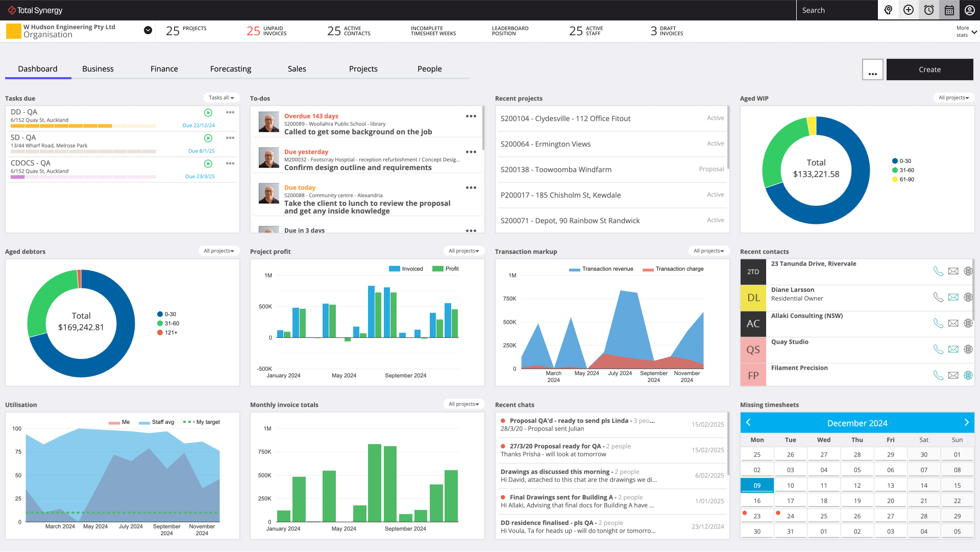Image resolution: width=980 pixels, height=552 pixels.
Task: Open the Tasks due filter dropdown
Action: [x=221, y=98]
